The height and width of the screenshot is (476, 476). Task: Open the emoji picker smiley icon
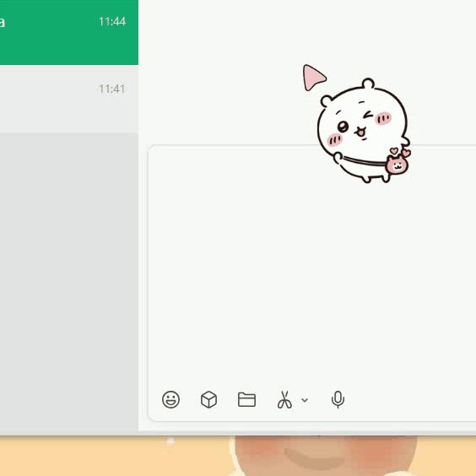[x=171, y=399]
